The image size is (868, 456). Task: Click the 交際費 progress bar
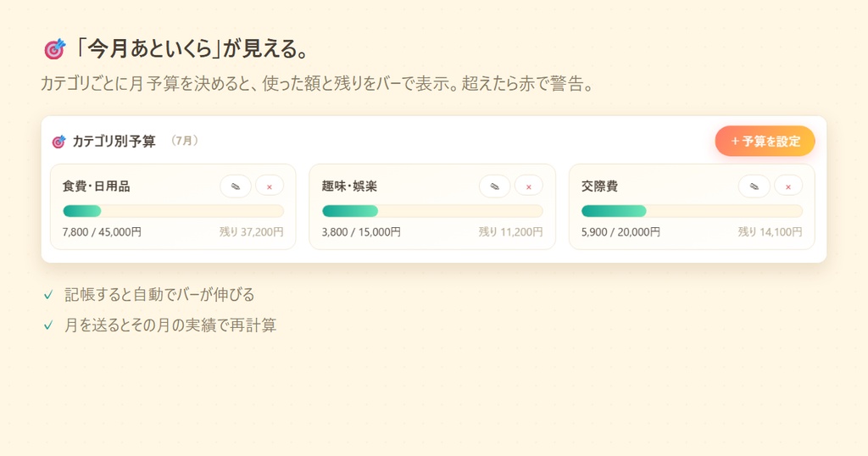(x=692, y=211)
